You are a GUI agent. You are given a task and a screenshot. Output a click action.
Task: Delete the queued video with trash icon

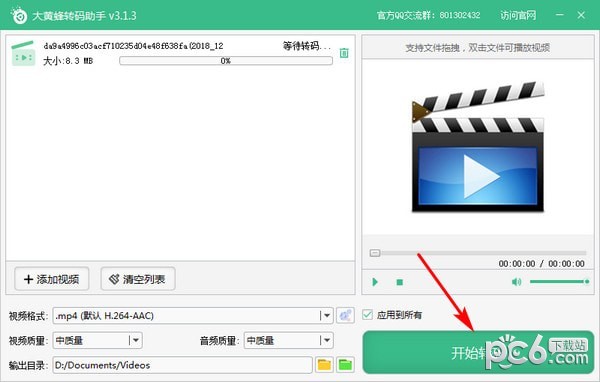(x=344, y=53)
